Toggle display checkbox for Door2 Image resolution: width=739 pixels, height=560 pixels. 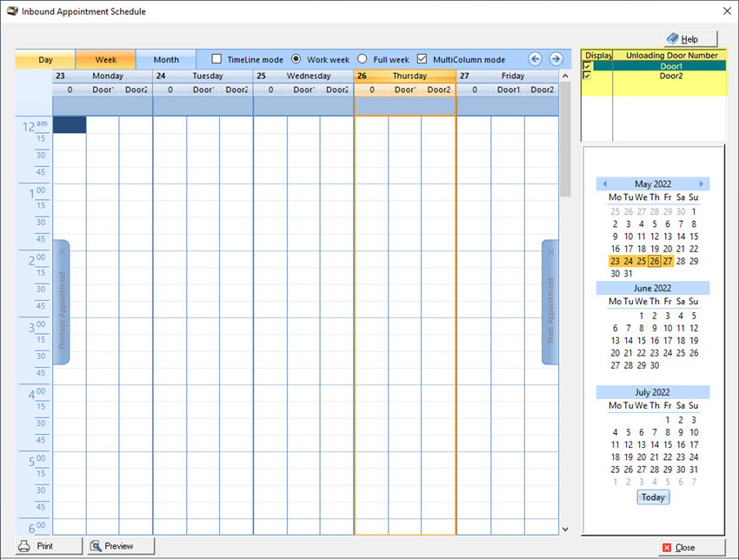point(587,76)
